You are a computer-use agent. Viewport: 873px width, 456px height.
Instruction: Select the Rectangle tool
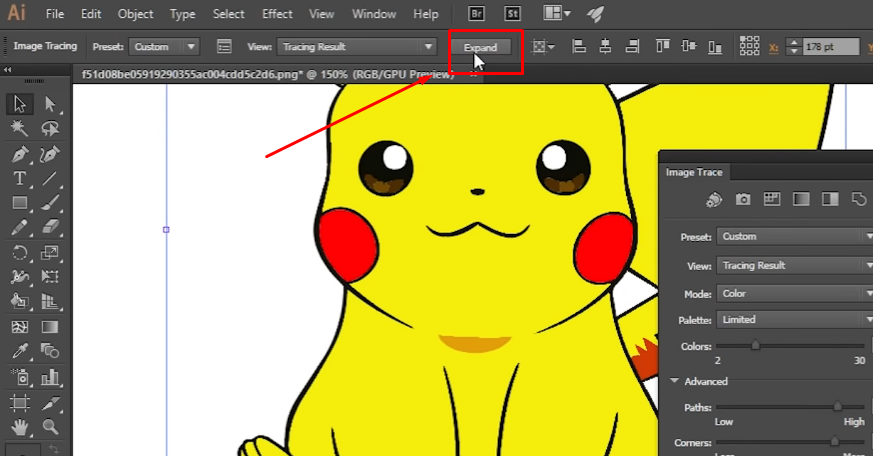(x=19, y=203)
